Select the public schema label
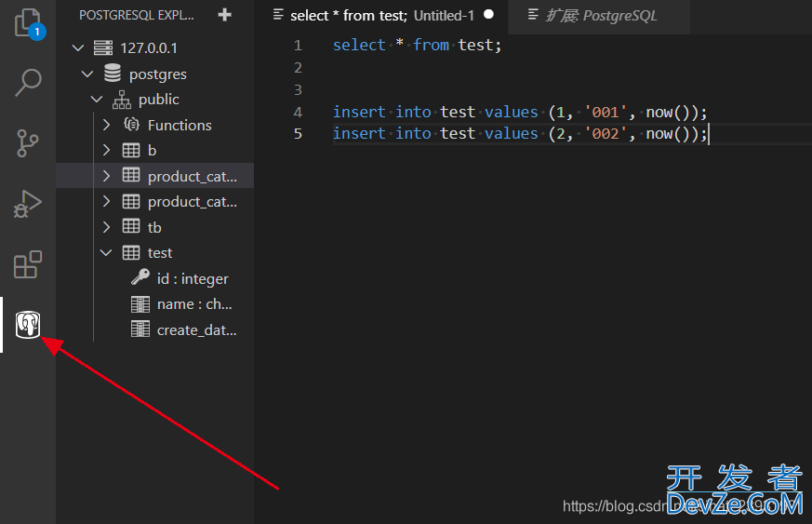Viewport: 812px width, 524px height. pyautogui.click(x=159, y=99)
